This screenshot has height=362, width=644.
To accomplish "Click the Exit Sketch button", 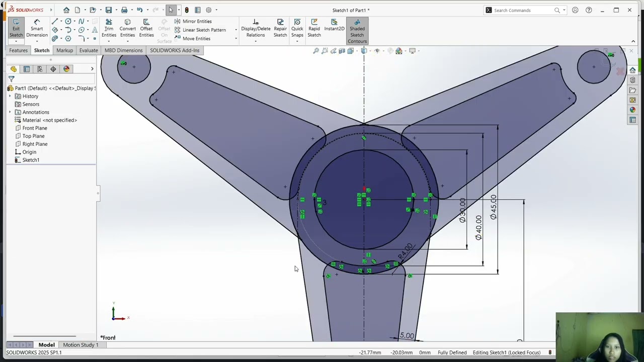I will tap(16, 28).
